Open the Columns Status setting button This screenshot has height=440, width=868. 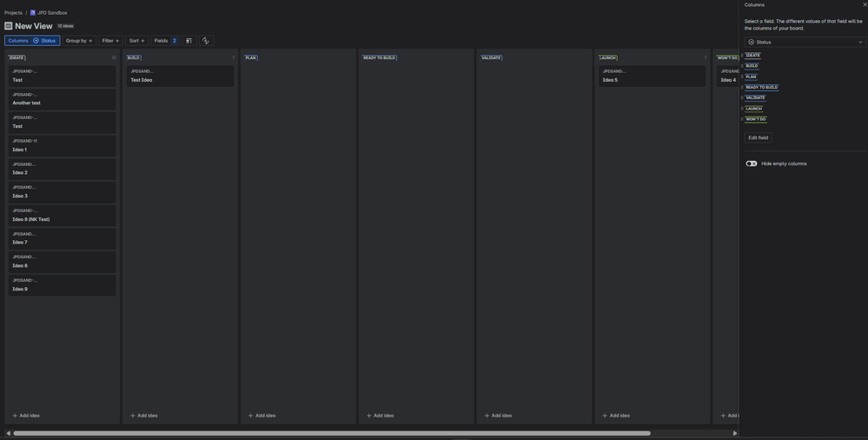click(32, 41)
